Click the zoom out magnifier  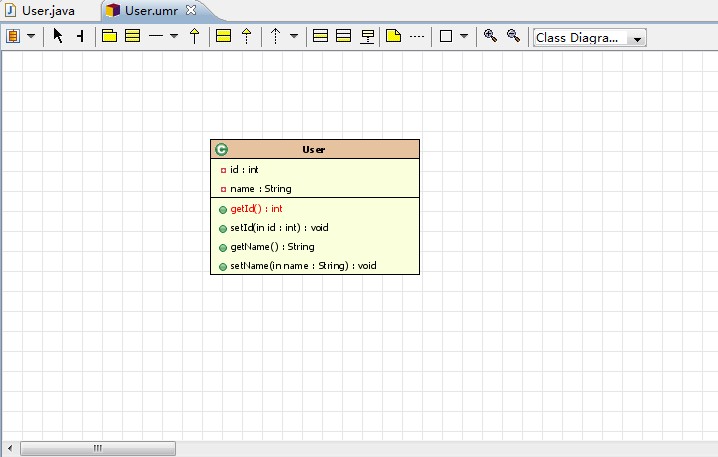513,36
